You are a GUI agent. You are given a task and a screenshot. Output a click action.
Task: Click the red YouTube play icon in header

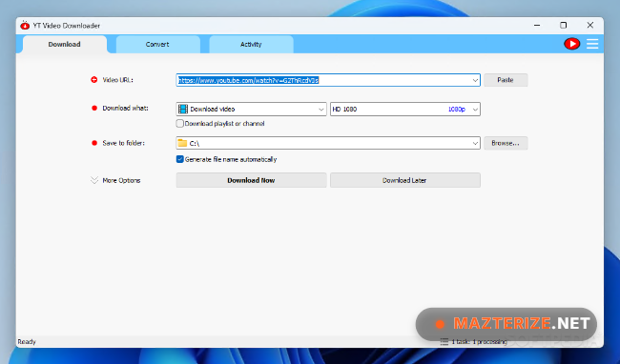click(x=571, y=44)
